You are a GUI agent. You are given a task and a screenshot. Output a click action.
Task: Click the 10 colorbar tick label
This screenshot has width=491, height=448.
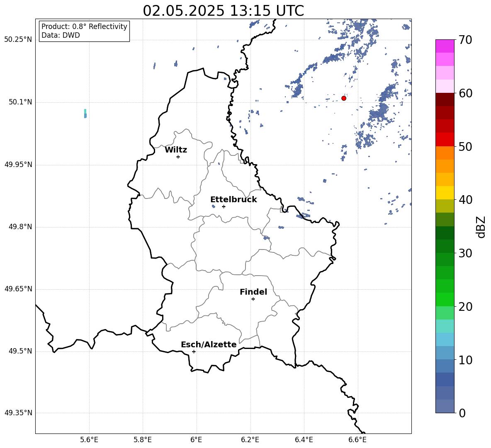coord(465,360)
